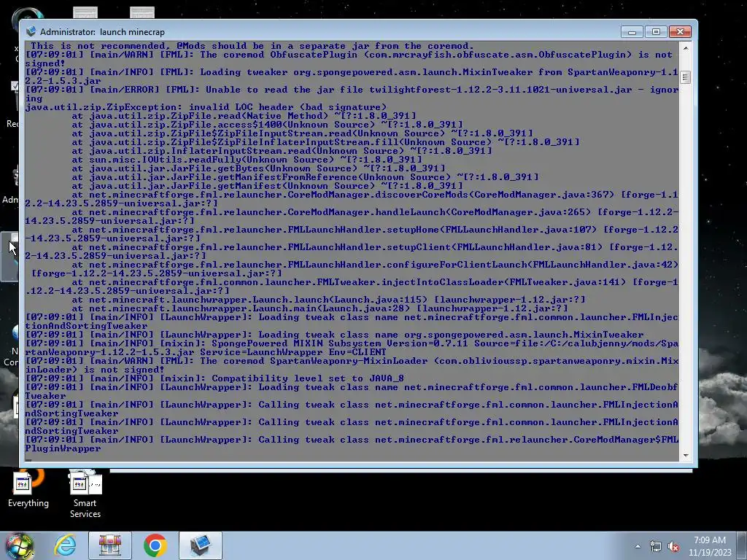Show hidden system tray icons arrow
Viewport: 747px width, 560px height.
point(638,546)
